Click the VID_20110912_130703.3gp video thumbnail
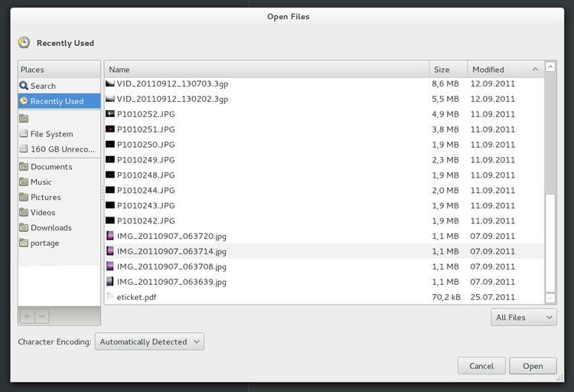Viewport: 574px width, 392px height. tap(110, 83)
